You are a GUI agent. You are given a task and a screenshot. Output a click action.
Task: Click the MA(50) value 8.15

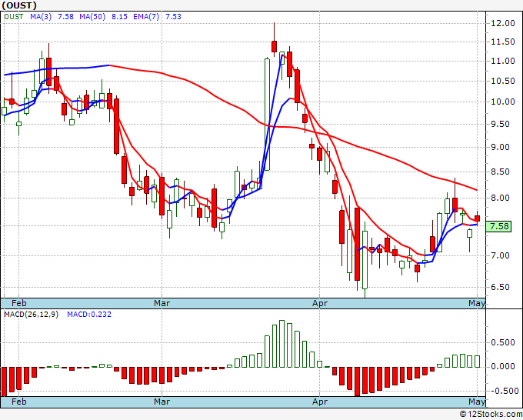[x=119, y=17]
